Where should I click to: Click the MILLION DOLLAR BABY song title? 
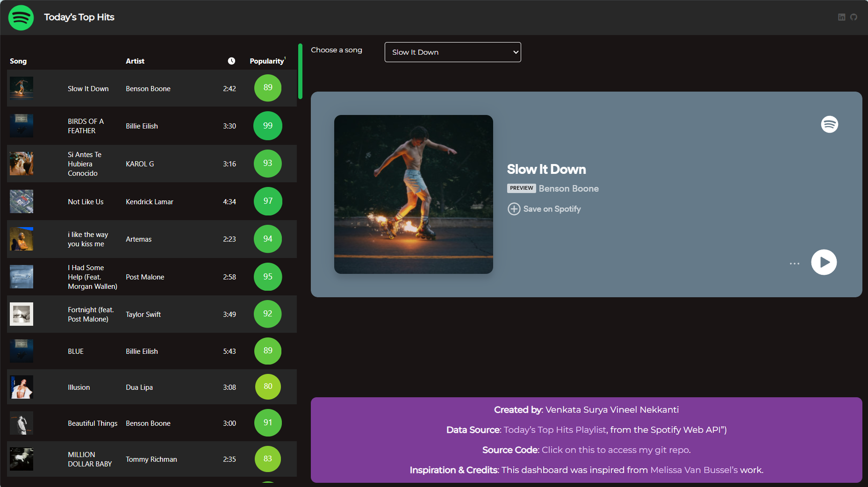point(90,459)
